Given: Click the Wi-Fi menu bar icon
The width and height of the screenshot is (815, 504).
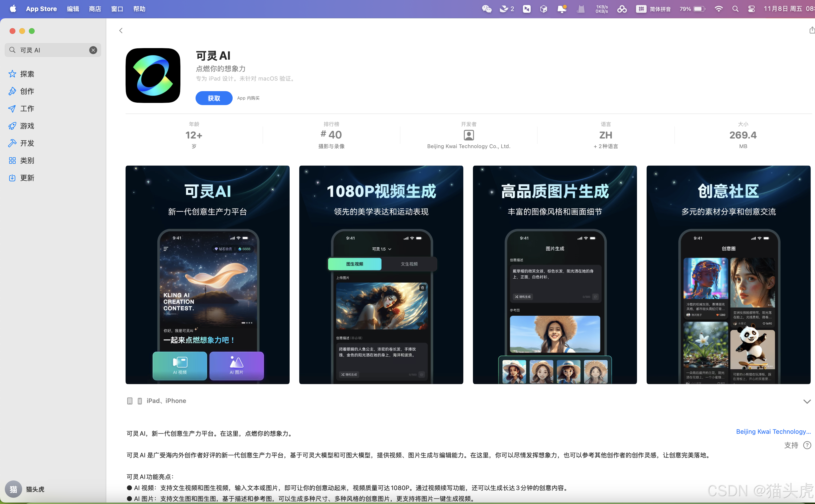Looking at the screenshot, I should tap(719, 9).
